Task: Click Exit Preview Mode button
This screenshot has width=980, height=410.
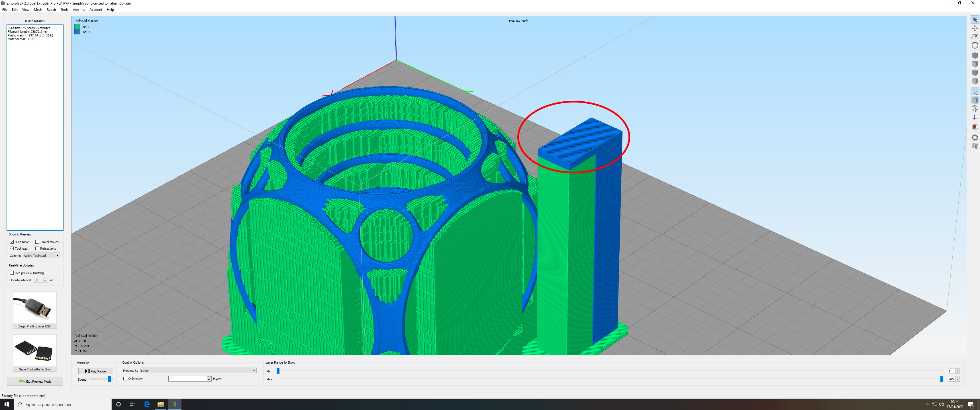Action: coord(35,382)
